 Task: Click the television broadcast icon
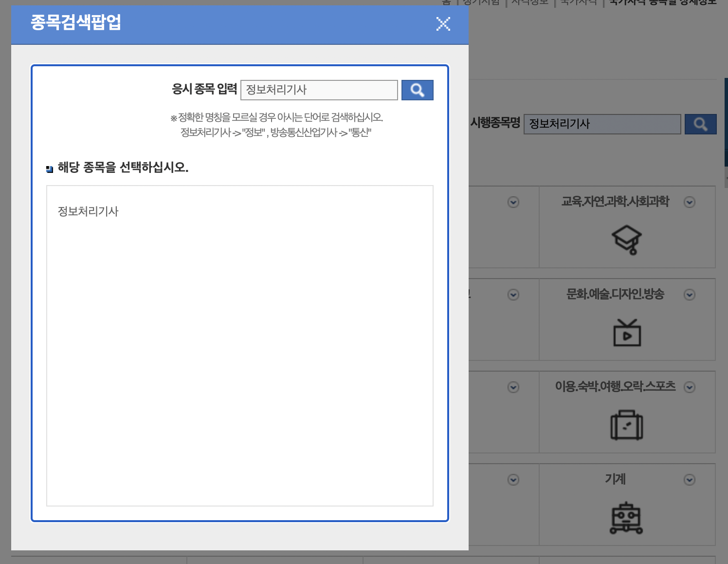[627, 333]
